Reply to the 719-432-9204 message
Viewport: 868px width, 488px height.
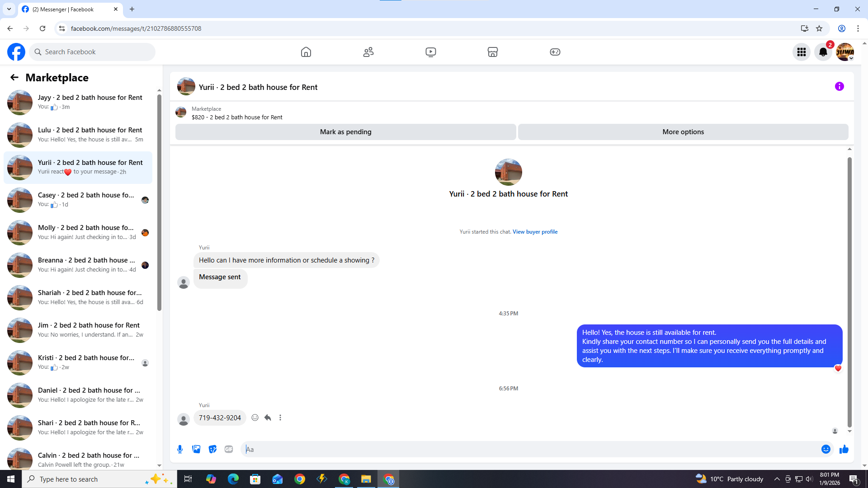(x=268, y=418)
